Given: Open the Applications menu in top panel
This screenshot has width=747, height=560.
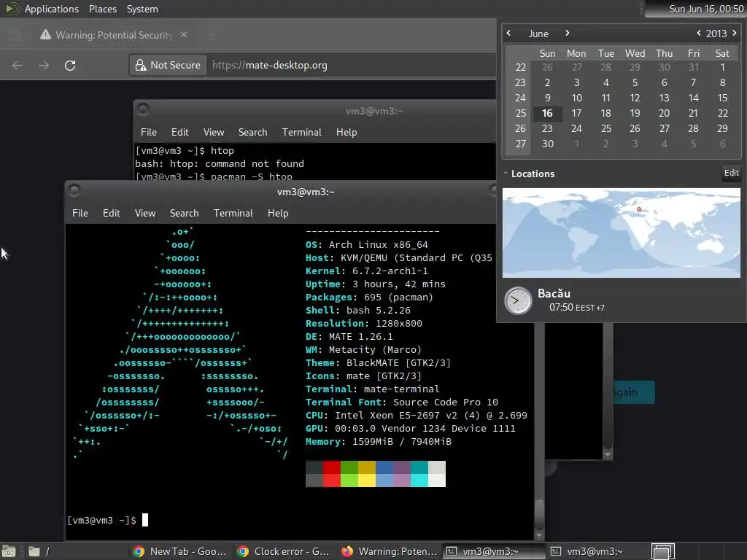Looking at the screenshot, I should 52,9.
